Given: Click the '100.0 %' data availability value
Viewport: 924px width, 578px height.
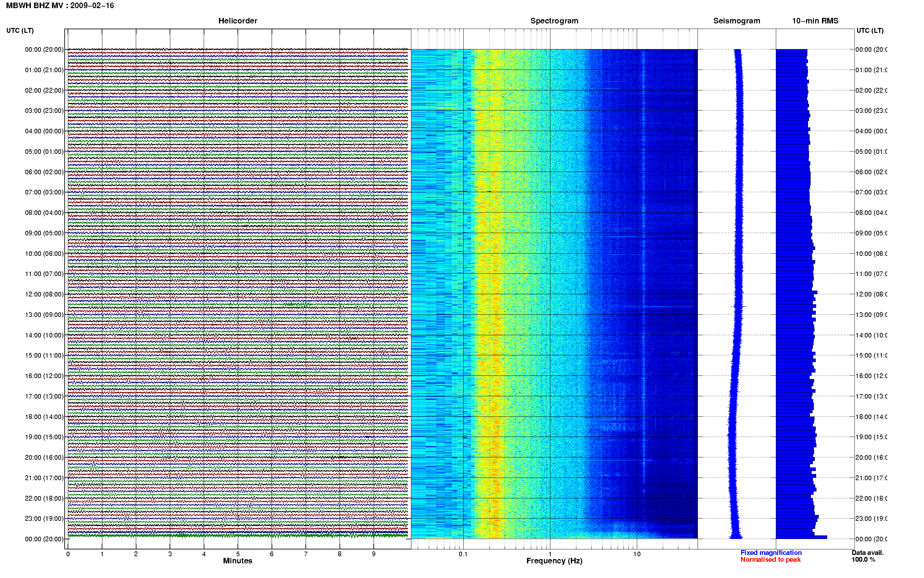Looking at the screenshot, I should [863, 560].
